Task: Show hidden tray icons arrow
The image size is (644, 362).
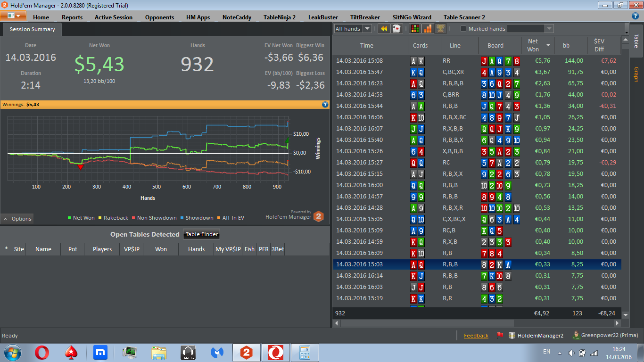Action: 560,353
